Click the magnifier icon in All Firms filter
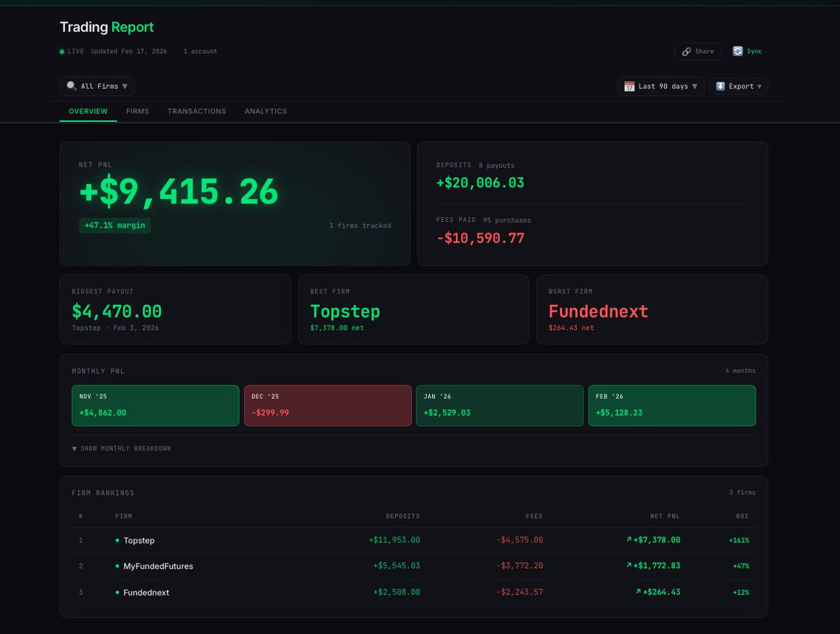This screenshot has height=634, width=840. [71, 86]
